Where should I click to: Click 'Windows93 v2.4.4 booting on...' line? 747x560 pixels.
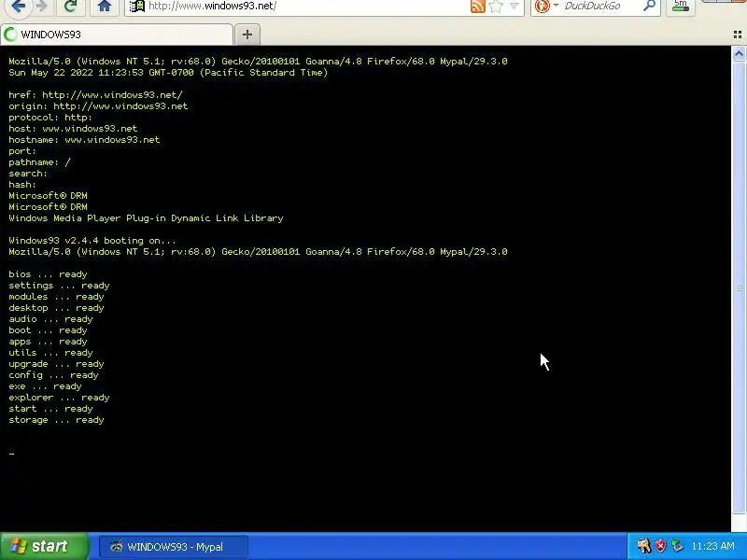pos(92,241)
